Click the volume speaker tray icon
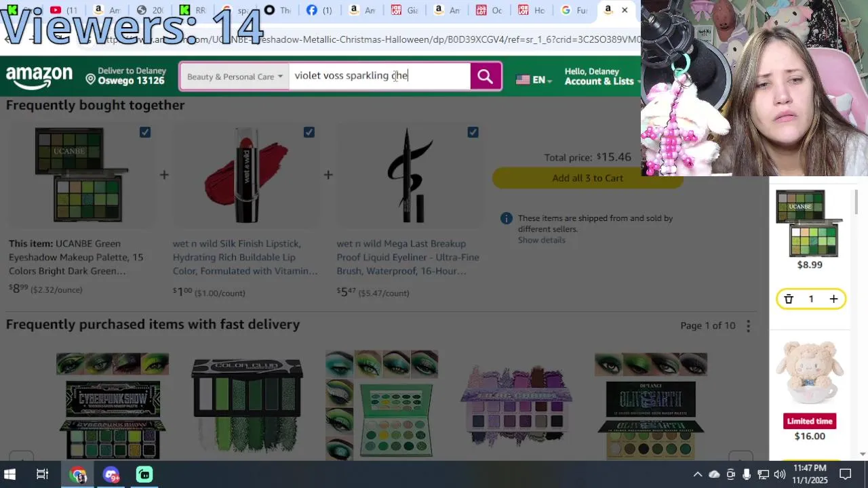 coord(779,474)
